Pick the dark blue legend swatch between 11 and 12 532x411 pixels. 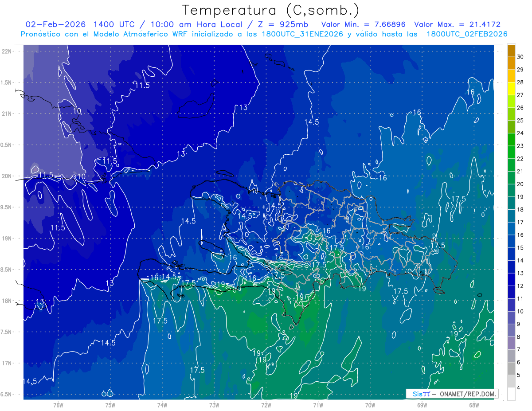(511, 292)
